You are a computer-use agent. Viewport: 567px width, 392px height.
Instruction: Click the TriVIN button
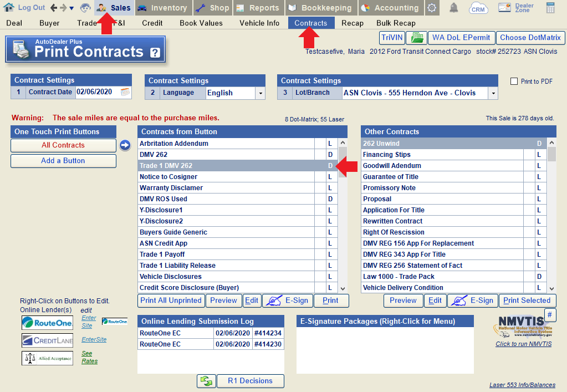(x=392, y=38)
